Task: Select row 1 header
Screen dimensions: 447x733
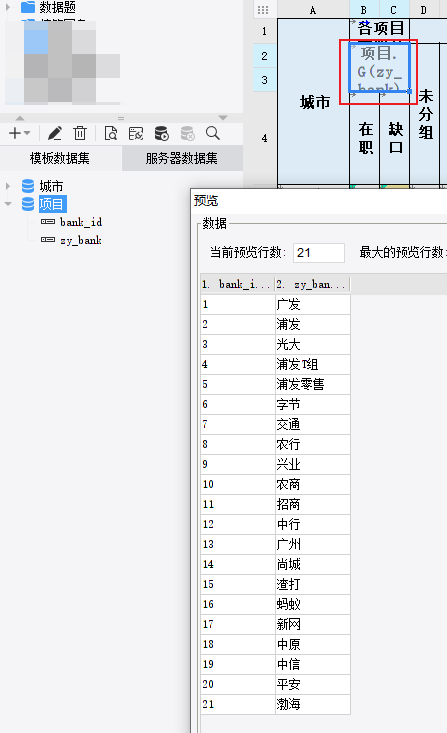Action: coord(265,31)
